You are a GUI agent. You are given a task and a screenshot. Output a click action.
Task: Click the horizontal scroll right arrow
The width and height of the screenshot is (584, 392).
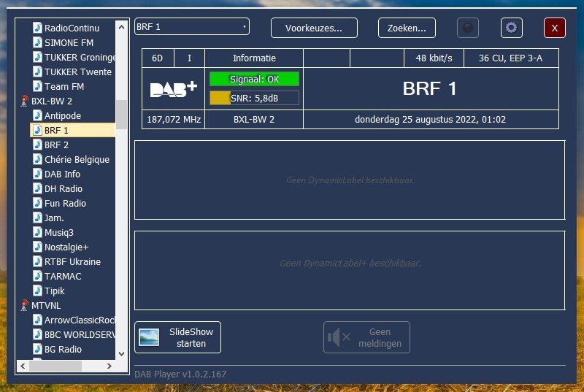(x=109, y=366)
